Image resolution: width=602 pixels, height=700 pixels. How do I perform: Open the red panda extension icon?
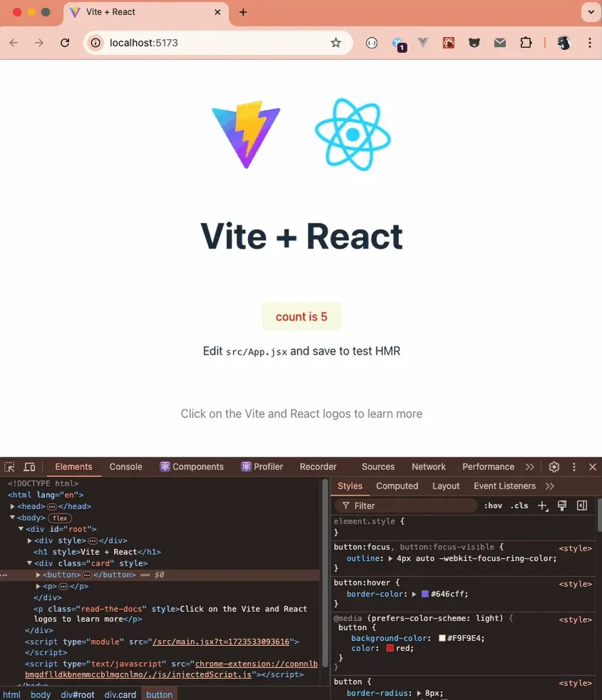click(448, 43)
